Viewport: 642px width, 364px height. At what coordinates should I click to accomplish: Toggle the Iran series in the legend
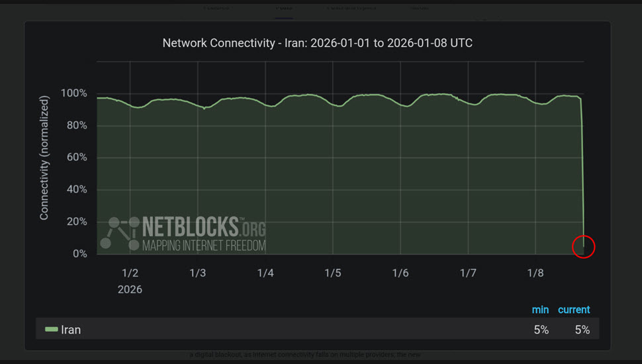point(71,330)
